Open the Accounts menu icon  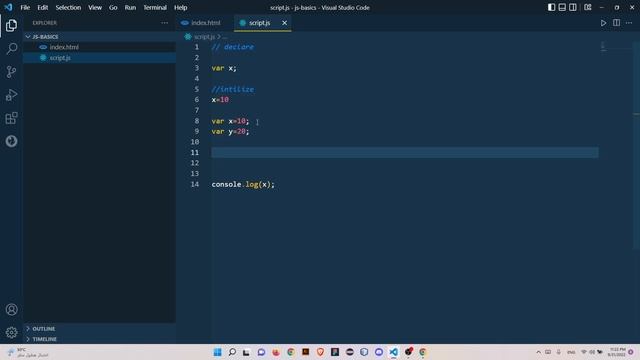coord(11,309)
